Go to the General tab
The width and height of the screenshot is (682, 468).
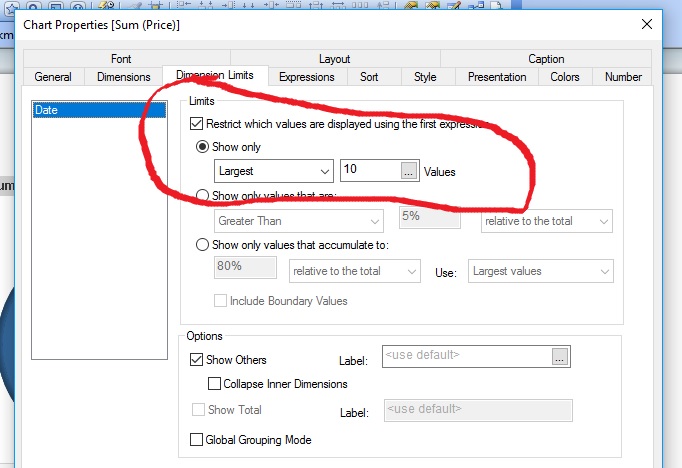(53, 77)
